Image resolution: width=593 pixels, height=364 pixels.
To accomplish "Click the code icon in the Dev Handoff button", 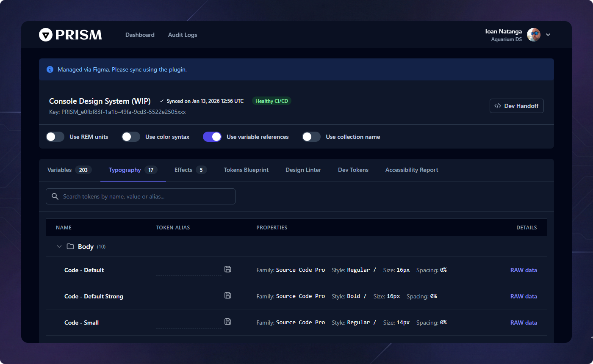I will coord(497,106).
